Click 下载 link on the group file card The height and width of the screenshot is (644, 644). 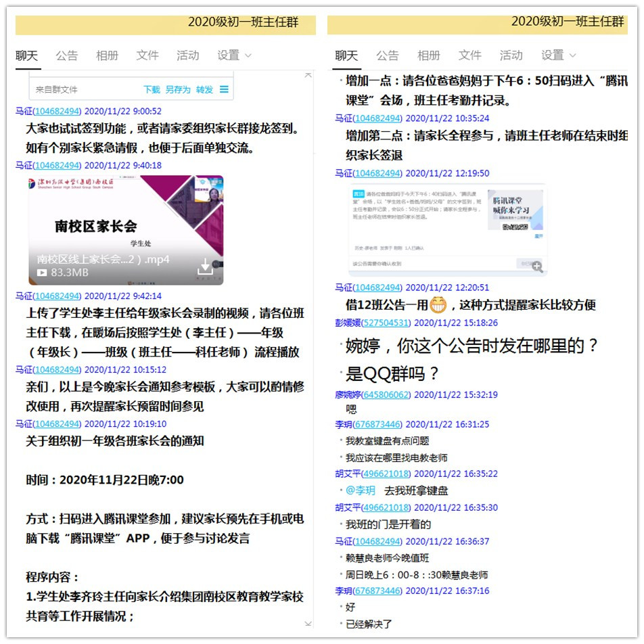click(x=152, y=89)
